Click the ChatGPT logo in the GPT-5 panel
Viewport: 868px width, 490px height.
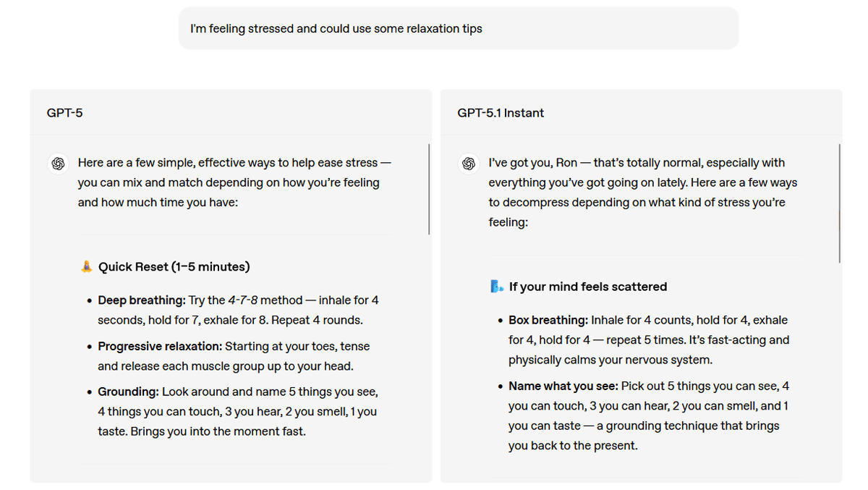(58, 163)
